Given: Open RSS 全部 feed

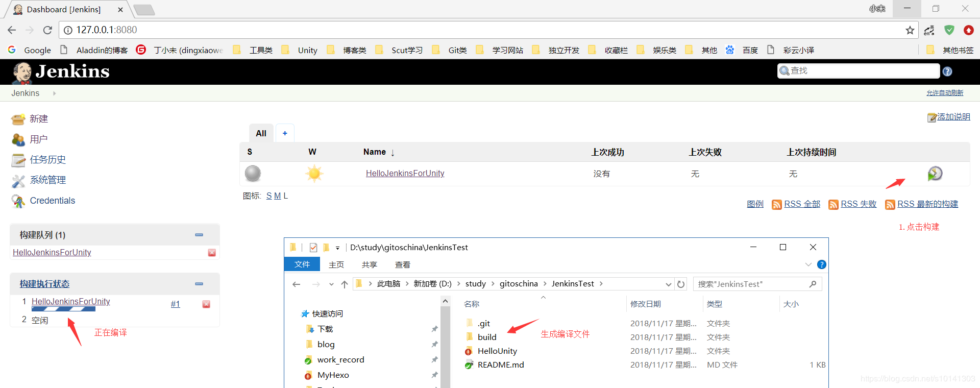Looking at the screenshot, I should (x=802, y=204).
